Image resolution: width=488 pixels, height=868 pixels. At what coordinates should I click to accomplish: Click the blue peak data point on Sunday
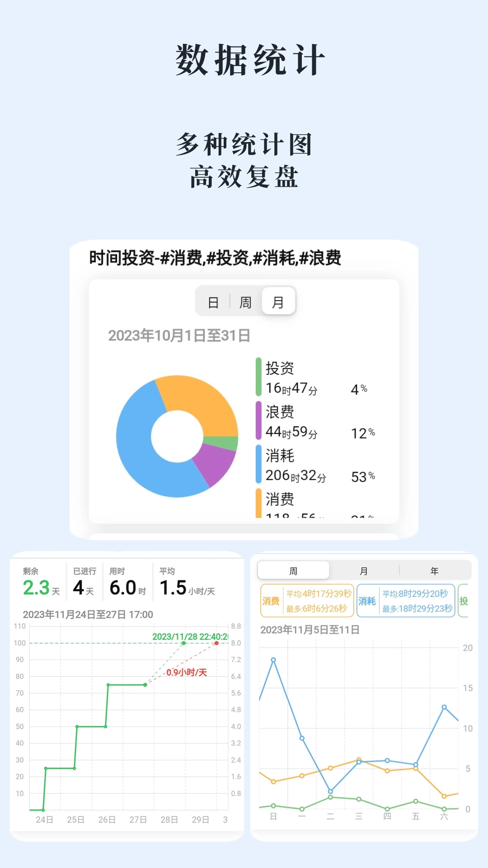coord(273,660)
